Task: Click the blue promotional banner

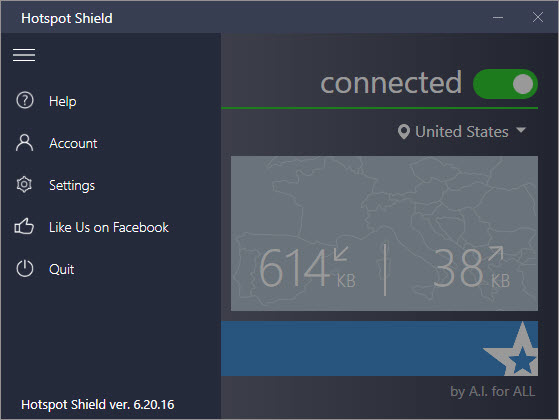Action: click(x=379, y=348)
